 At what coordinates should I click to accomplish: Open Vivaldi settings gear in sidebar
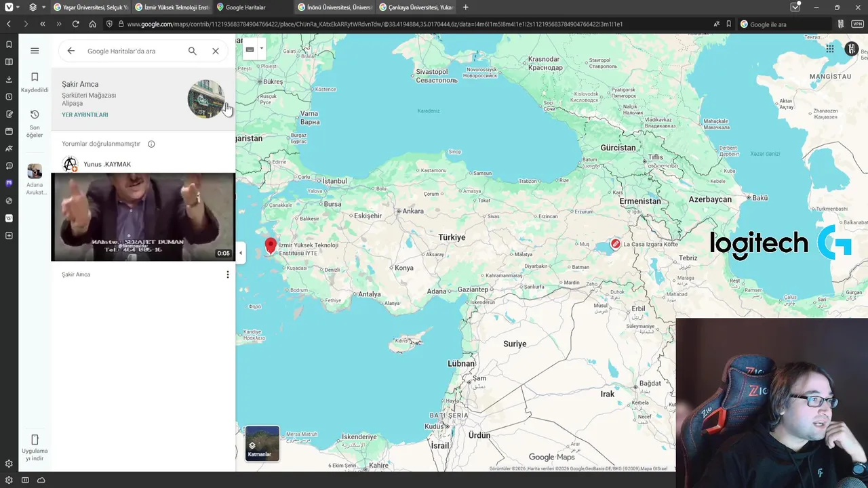pos(9,464)
